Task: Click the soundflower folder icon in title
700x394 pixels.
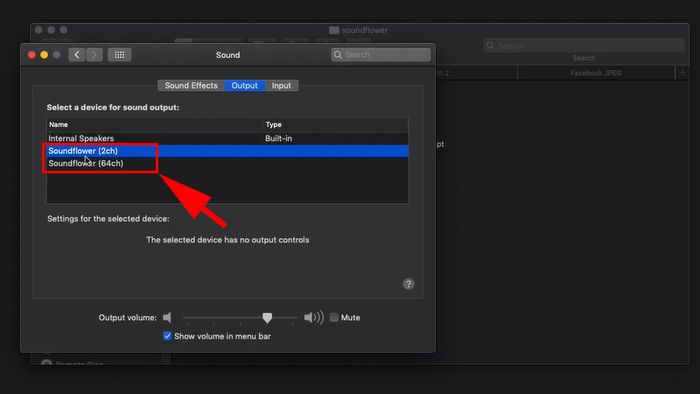Action: pyautogui.click(x=334, y=30)
